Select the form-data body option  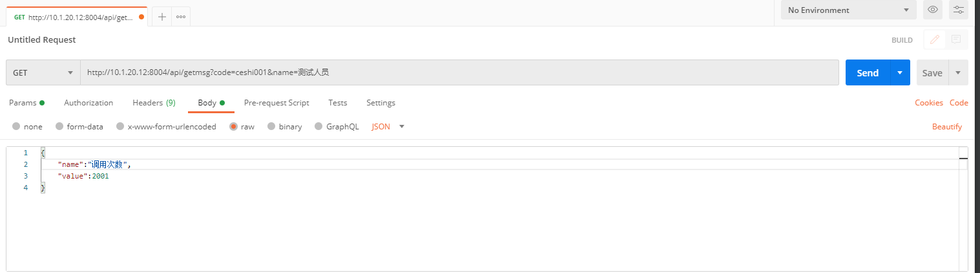[59, 127]
